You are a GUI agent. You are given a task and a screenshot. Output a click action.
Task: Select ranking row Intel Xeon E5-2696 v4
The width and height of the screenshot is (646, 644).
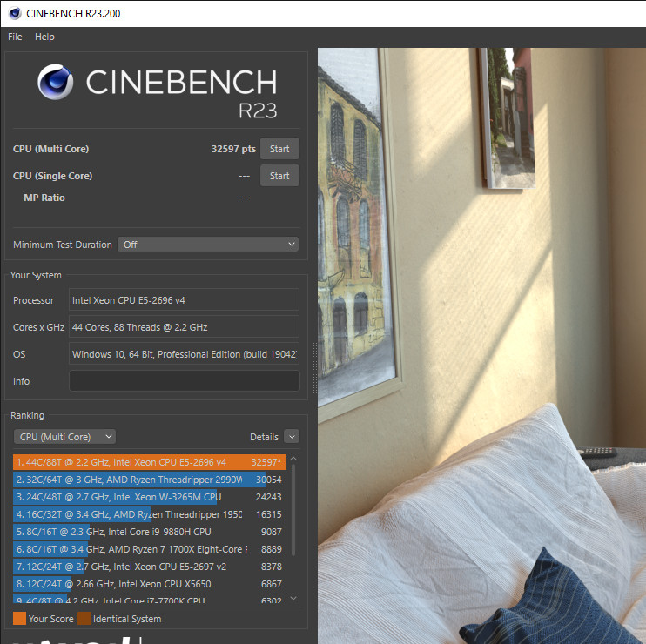[150, 462]
